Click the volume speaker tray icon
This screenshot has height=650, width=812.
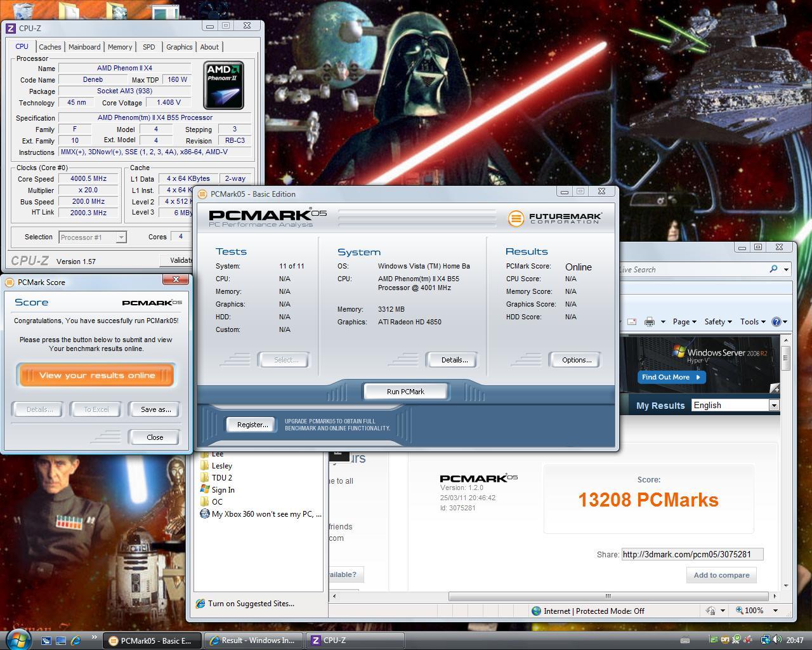(777, 640)
